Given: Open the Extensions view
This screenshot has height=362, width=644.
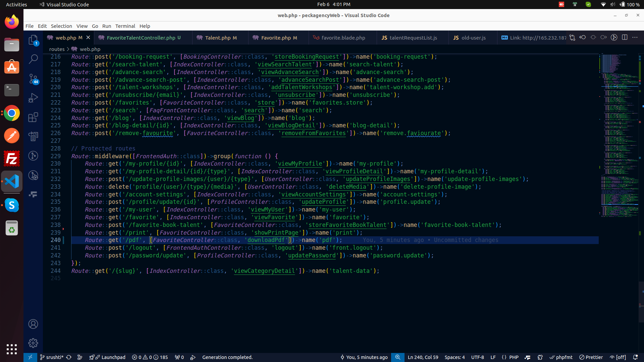Looking at the screenshot, I should [x=33, y=117].
